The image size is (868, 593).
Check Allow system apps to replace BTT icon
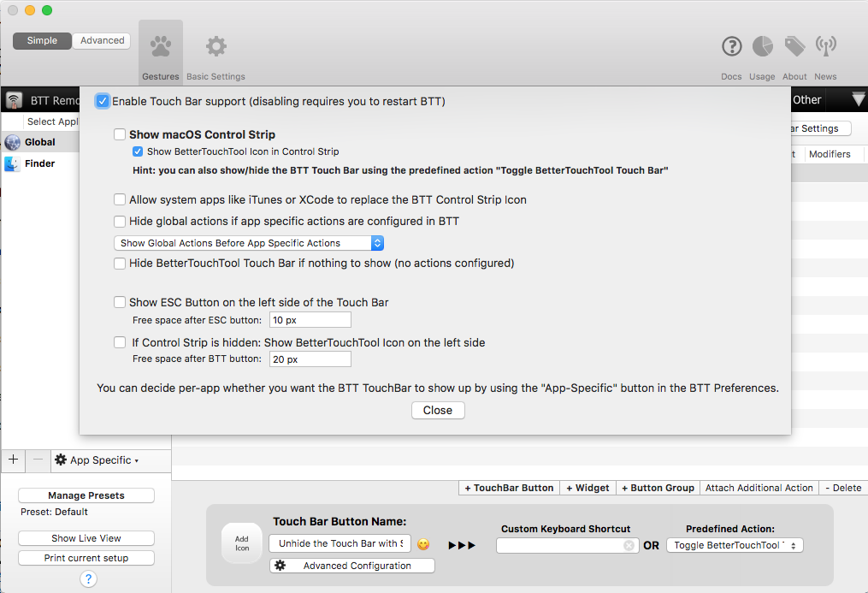click(120, 199)
